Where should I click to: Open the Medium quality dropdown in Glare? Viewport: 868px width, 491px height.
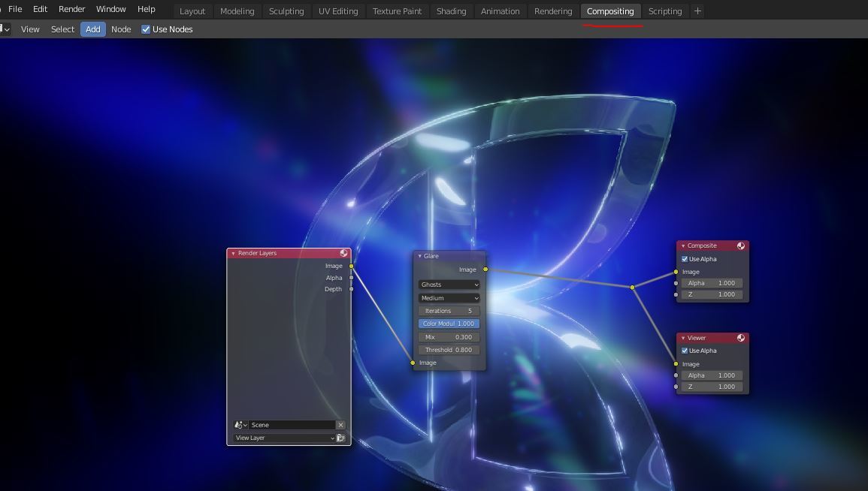[x=449, y=298]
